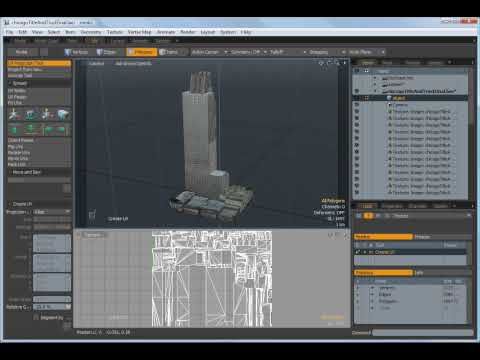Click the Create UV label in 3D viewport
Screen dimensions: 480x360
(118, 219)
